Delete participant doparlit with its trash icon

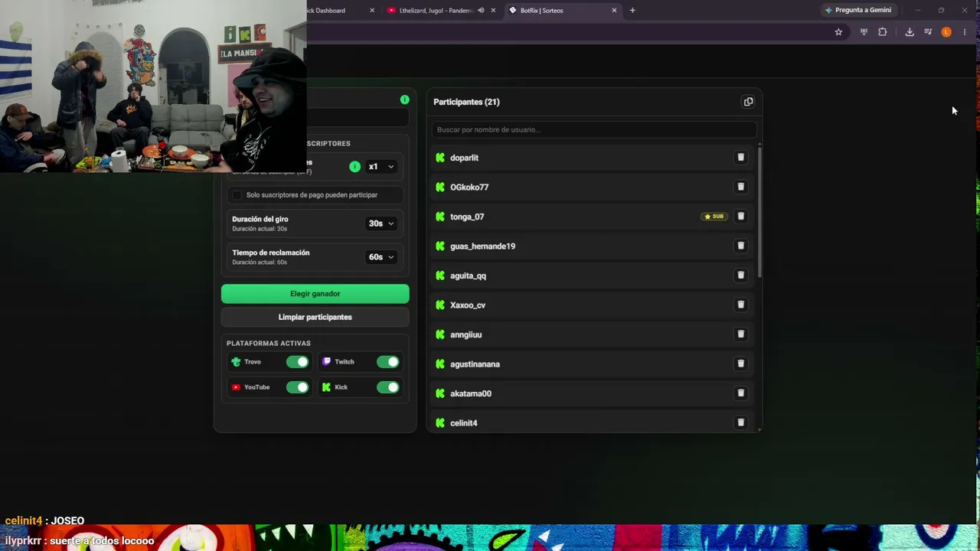click(x=740, y=158)
